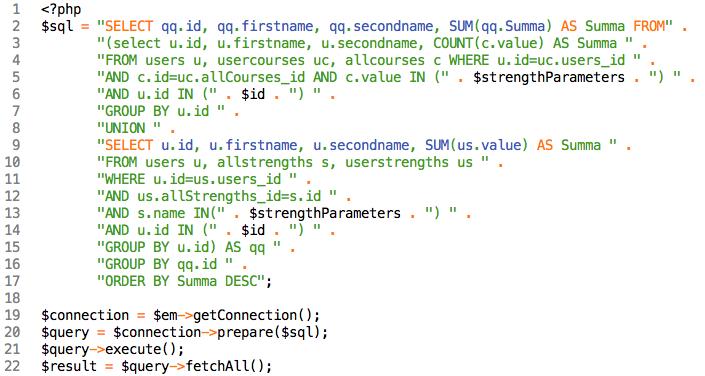Click SUM(us.value) on line 9
The height and width of the screenshot is (376, 705).
477,145
